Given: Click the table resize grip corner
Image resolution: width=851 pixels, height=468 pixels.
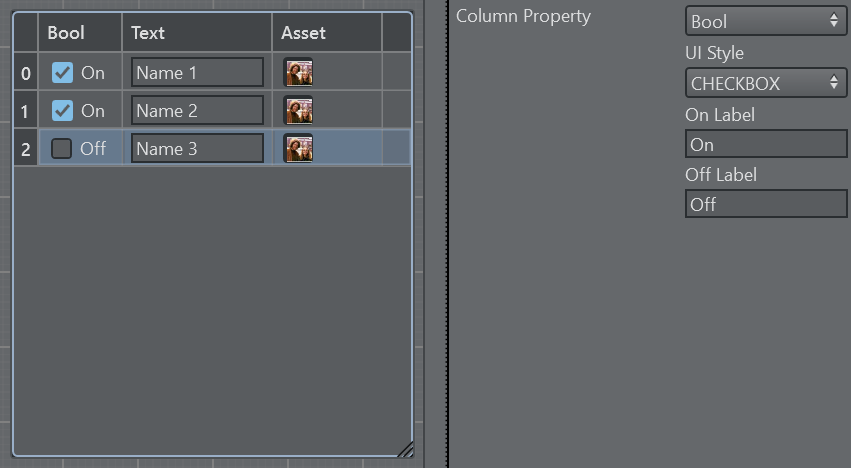Looking at the screenshot, I should coord(405,449).
